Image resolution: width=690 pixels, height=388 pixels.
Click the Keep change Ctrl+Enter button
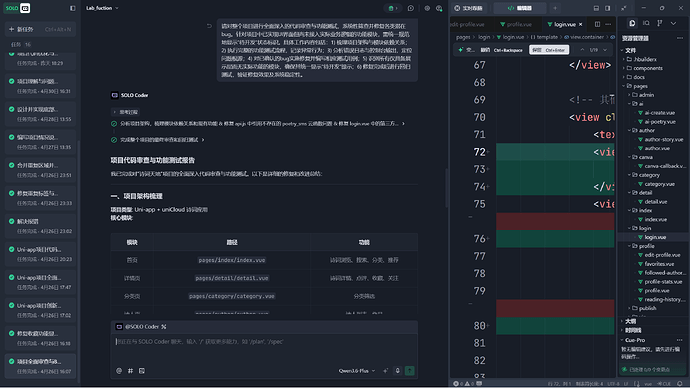point(549,50)
